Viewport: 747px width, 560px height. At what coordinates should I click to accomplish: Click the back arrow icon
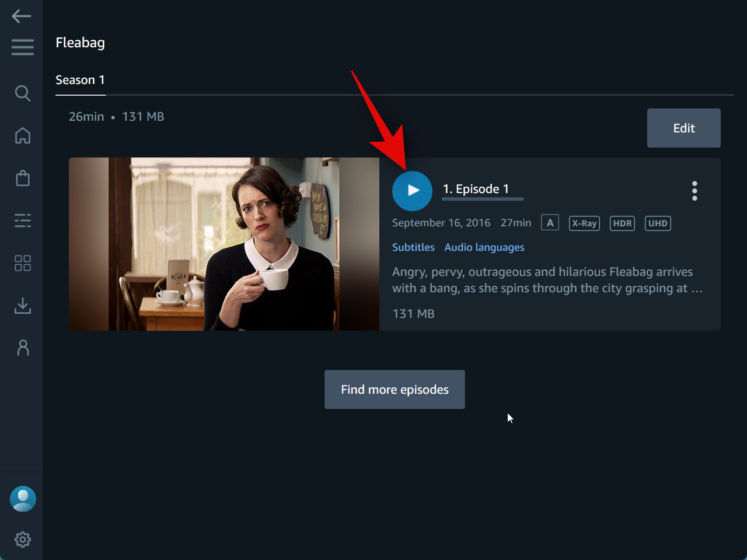tap(22, 16)
